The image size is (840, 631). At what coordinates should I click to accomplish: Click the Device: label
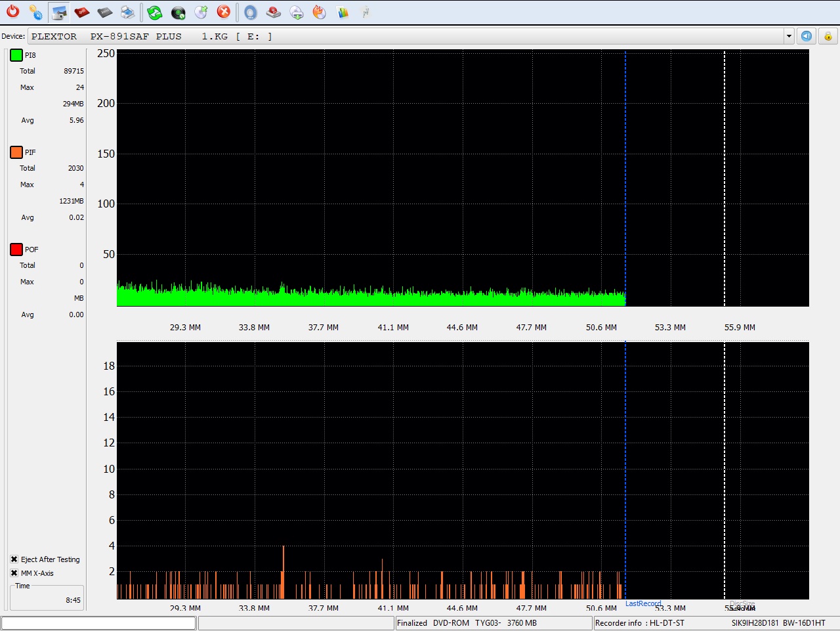[13, 36]
